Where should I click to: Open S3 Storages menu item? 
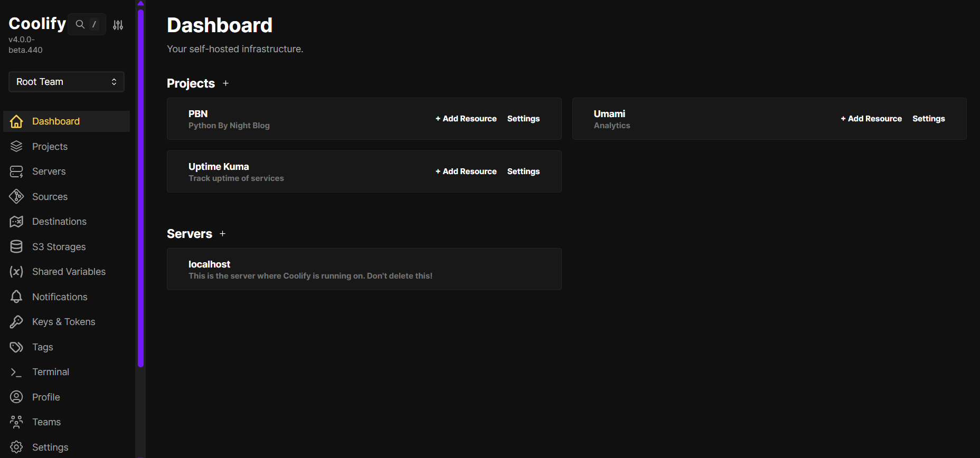67,246
